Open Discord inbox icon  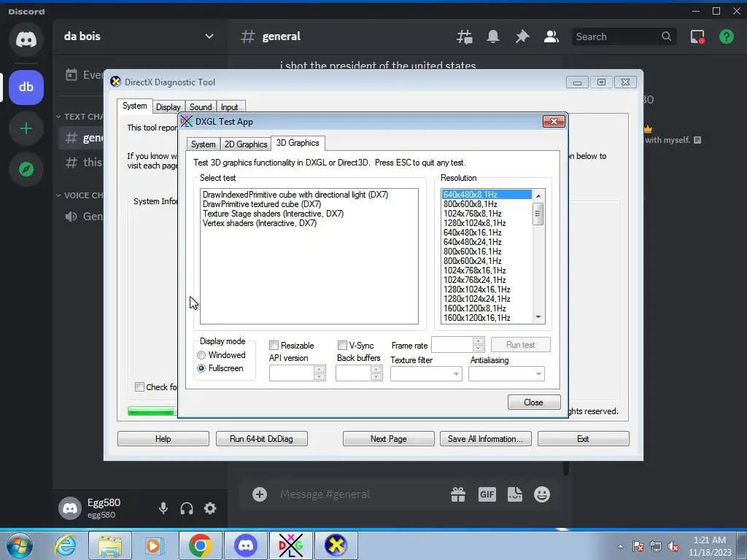(x=697, y=36)
